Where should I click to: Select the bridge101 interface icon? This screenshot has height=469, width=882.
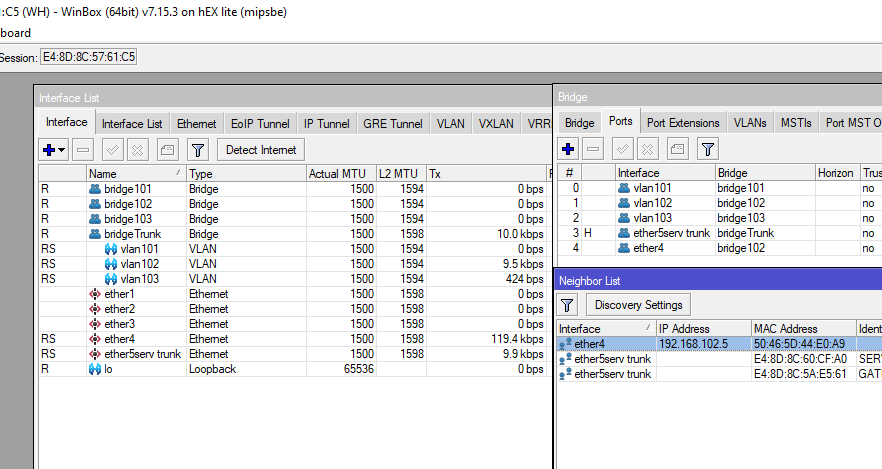[x=95, y=189]
